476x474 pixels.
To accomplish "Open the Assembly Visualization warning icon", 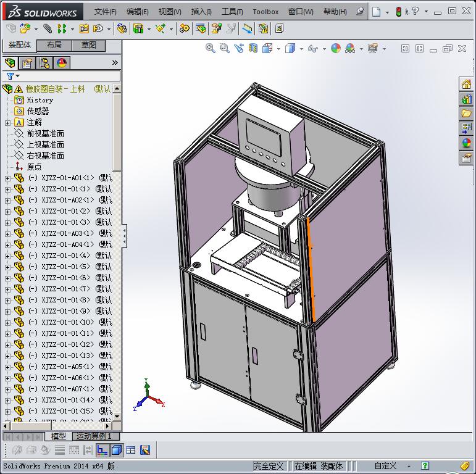I will click(x=263, y=29).
